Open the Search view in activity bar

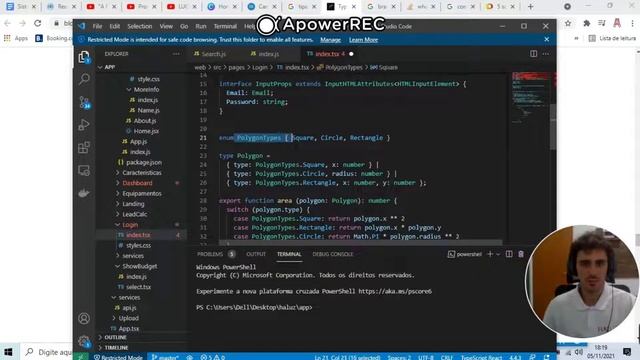(84, 79)
